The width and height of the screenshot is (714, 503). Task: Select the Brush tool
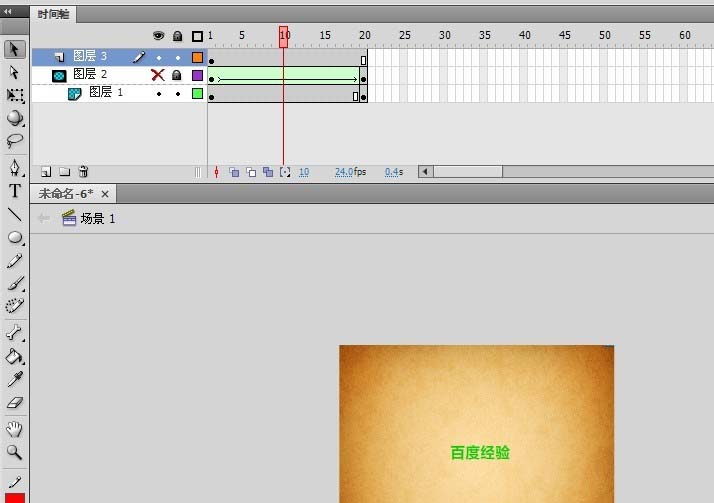[15, 283]
